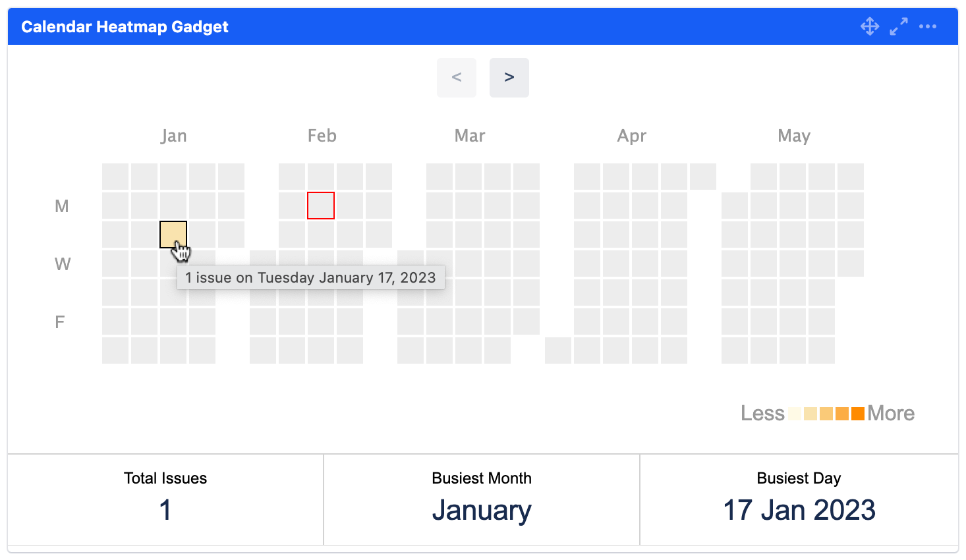Screen dimensions: 966x560
Task: Click the Busiest Month January value
Action: [482, 510]
